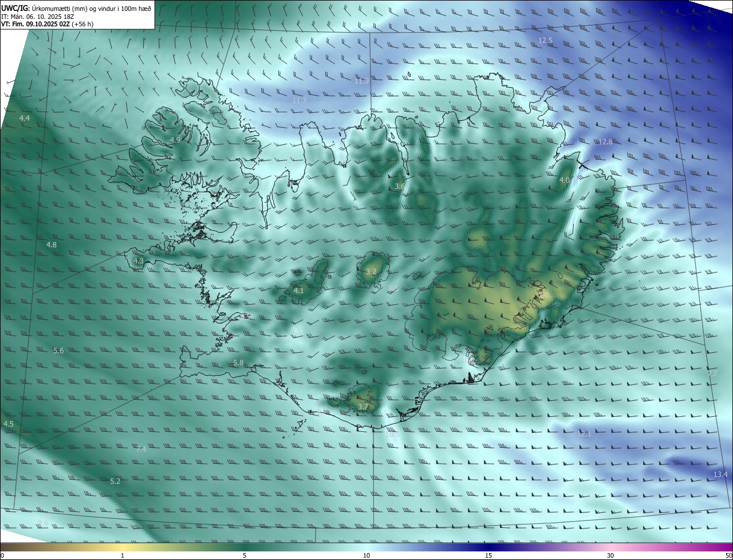Click the 5.6 value label on the map

[x=58, y=351]
